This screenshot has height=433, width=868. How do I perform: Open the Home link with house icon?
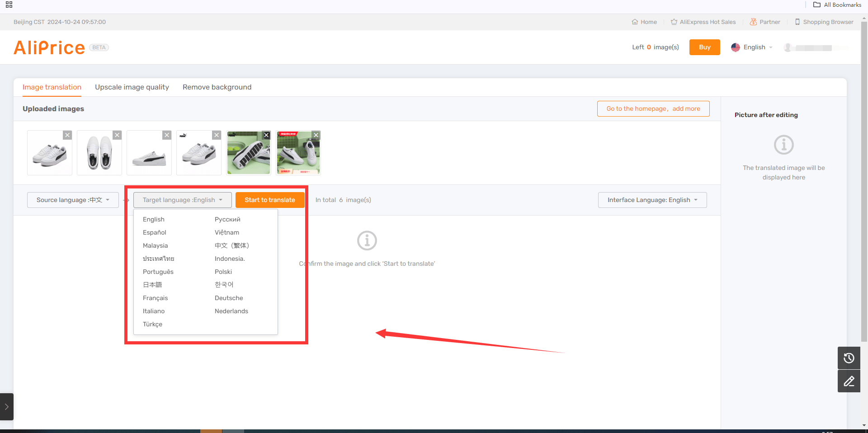(x=644, y=22)
